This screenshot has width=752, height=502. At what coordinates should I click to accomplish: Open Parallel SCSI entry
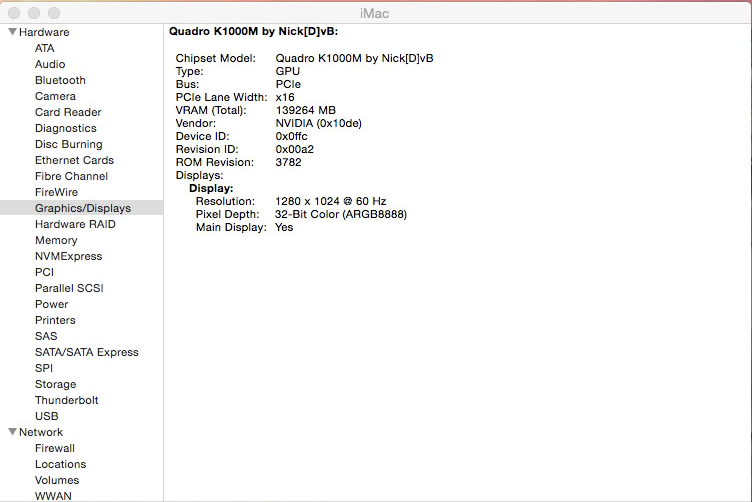69,288
